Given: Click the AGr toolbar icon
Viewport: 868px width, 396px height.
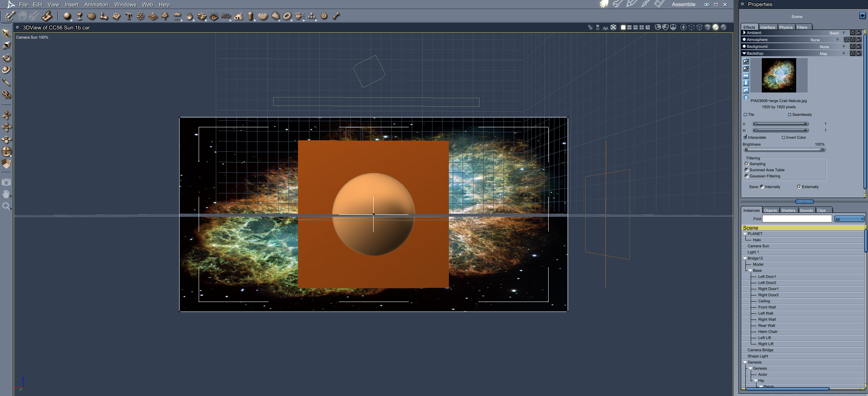Looking at the screenshot, I should [226, 16].
